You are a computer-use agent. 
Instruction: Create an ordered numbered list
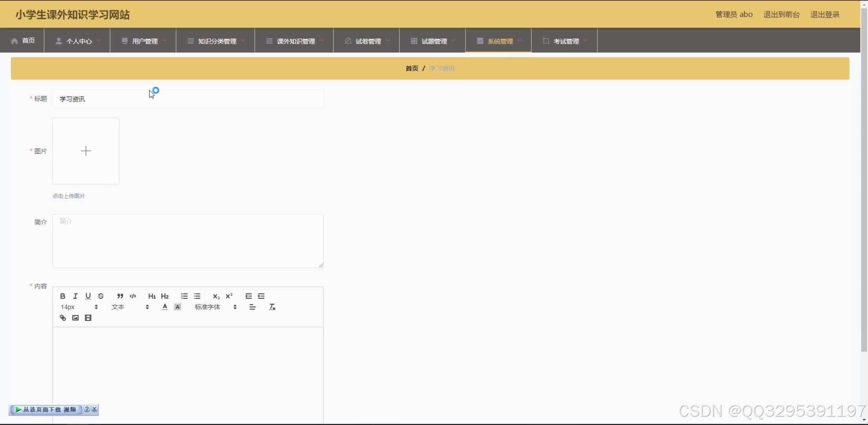point(184,296)
